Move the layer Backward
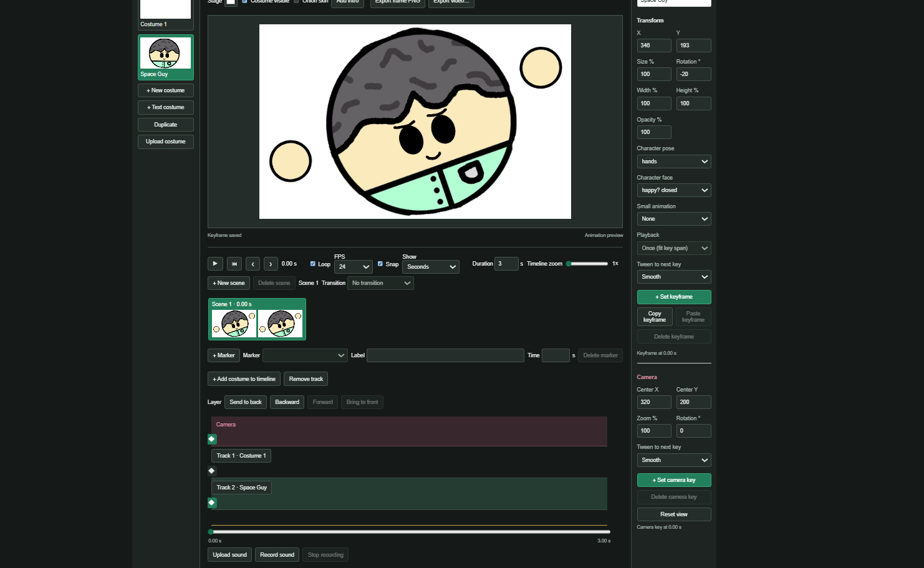924x568 pixels. click(x=287, y=402)
